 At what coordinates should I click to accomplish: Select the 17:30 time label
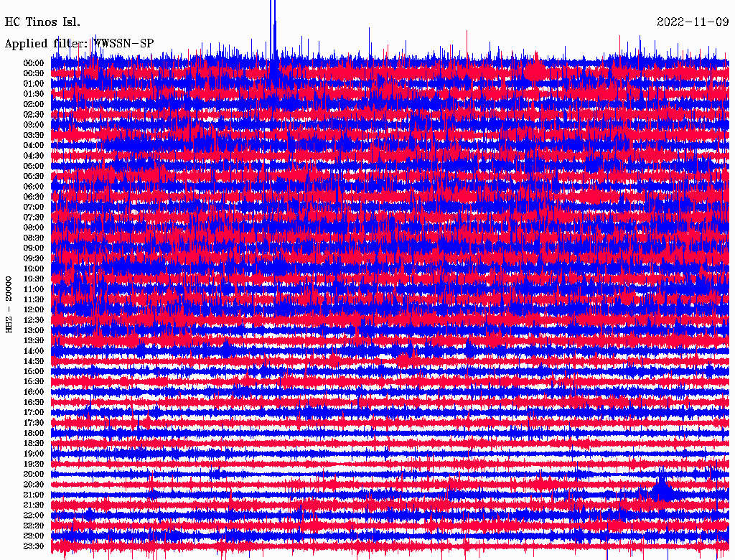(34, 423)
